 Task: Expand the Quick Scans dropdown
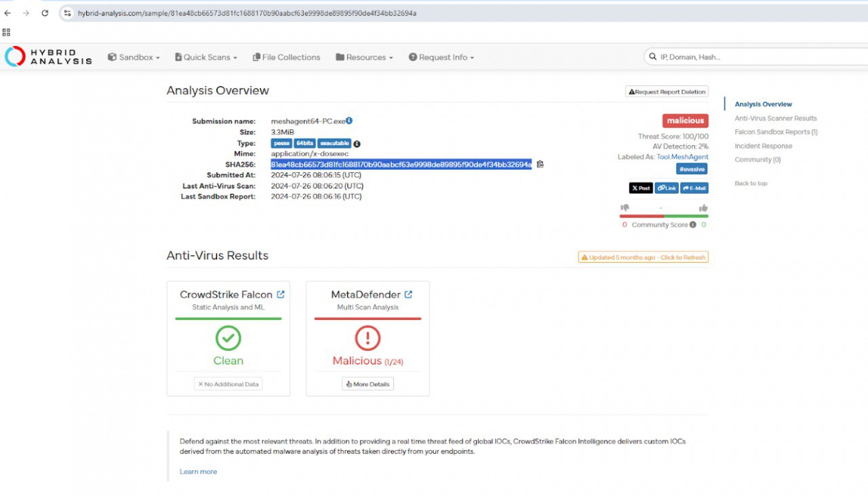tap(206, 58)
